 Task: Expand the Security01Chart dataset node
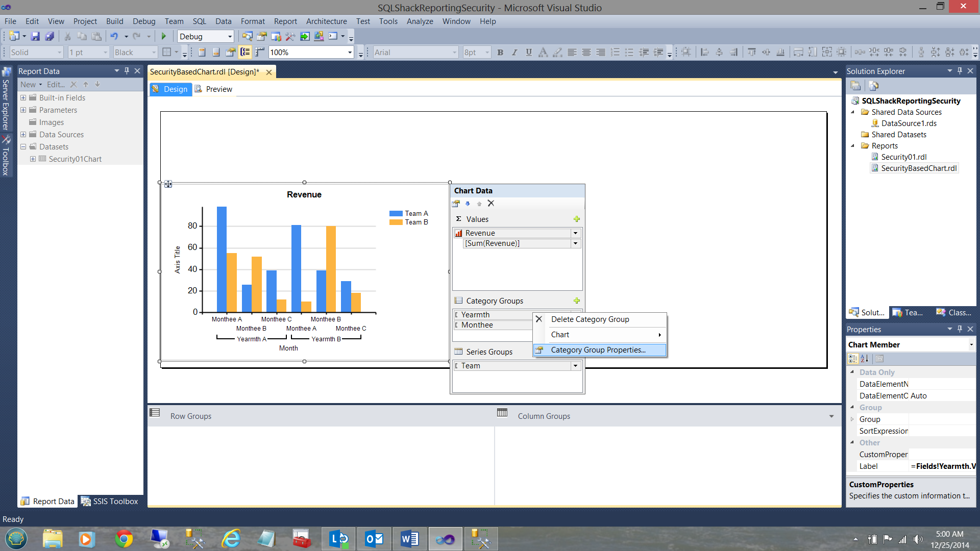tap(33, 159)
